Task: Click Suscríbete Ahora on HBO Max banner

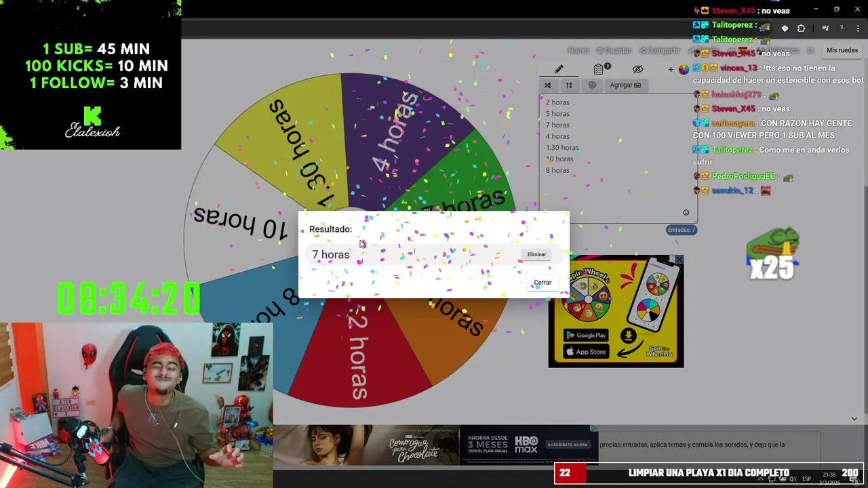Action: 567,445
